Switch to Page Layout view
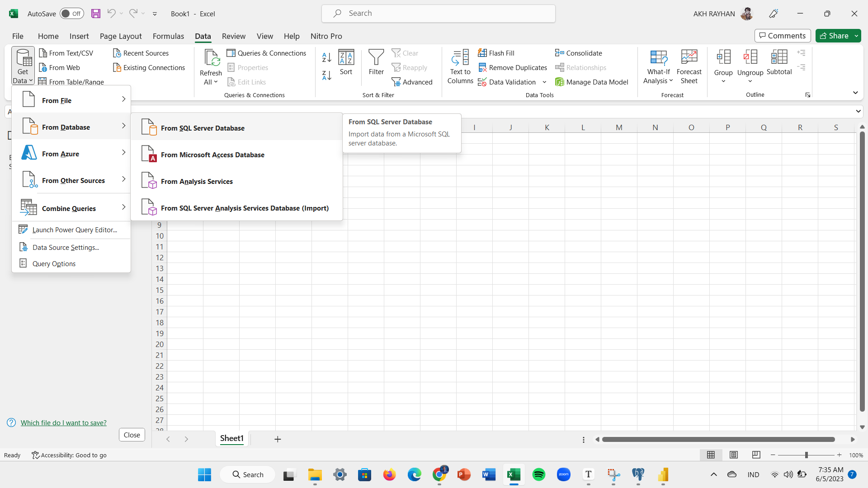Viewport: 868px width, 488px height. click(x=734, y=455)
